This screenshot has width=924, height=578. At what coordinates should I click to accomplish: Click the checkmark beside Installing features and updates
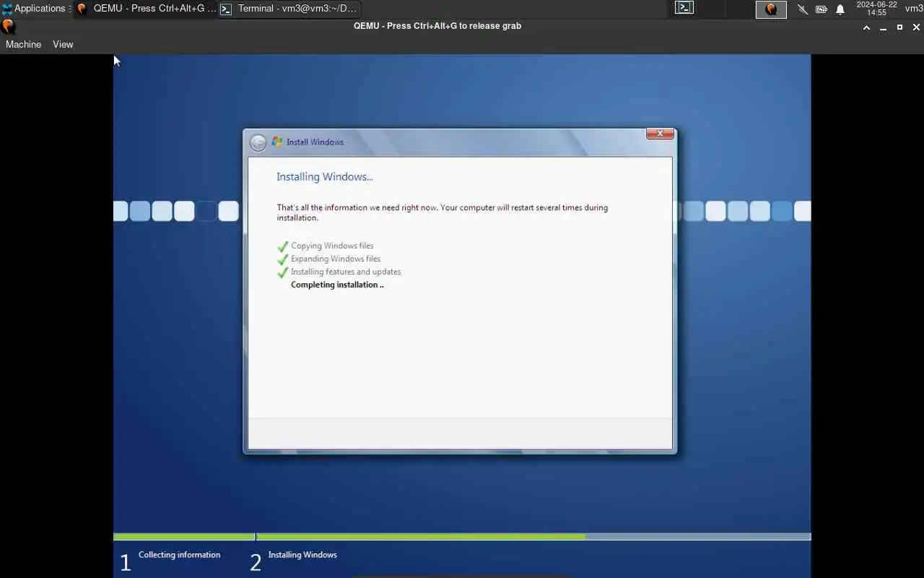pyautogui.click(x=283, y=272)
